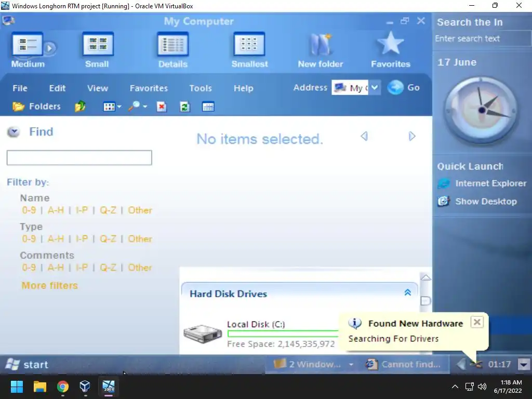The height and width of the screenshot is (399, 532).
Task: Open the Favorites star button
Action: tap(391, 50)
